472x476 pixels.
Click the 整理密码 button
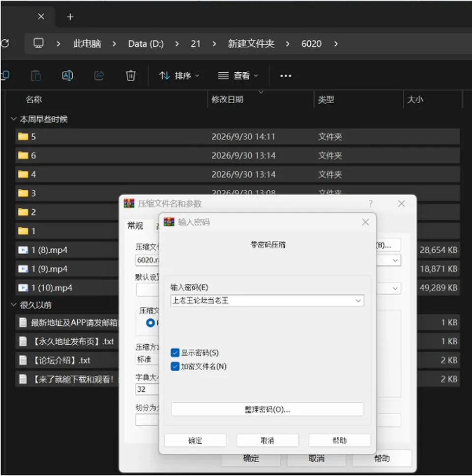tap(267, 410)
